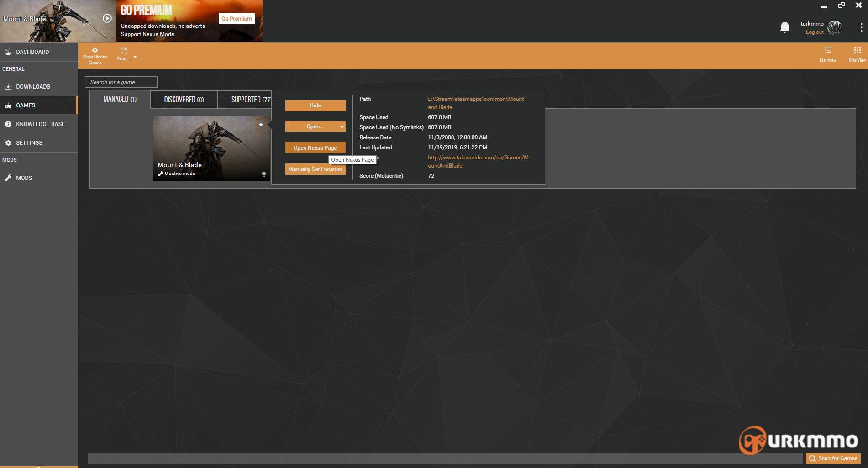Switch to List View
The height and width of the screenshot is (468, 868).
[x=828, y=54]
